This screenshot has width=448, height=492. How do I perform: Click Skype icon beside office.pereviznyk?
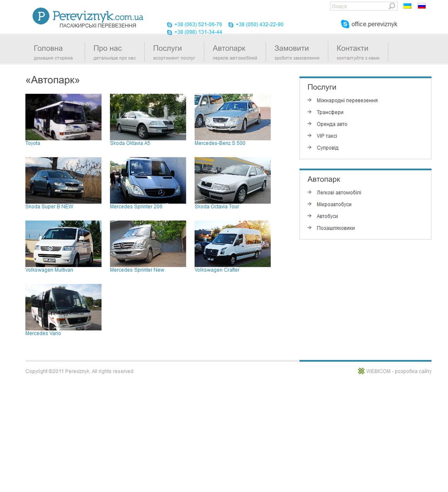[x=345, y=24]
